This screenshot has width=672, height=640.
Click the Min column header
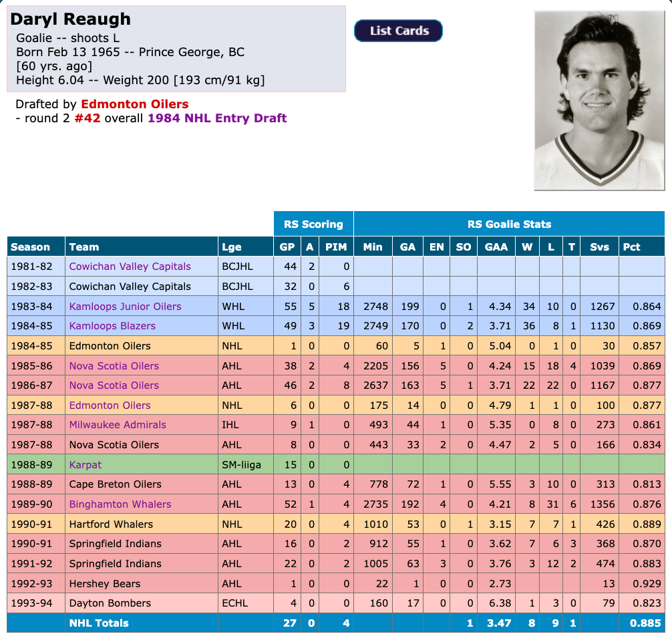click(x=373, y=247)
